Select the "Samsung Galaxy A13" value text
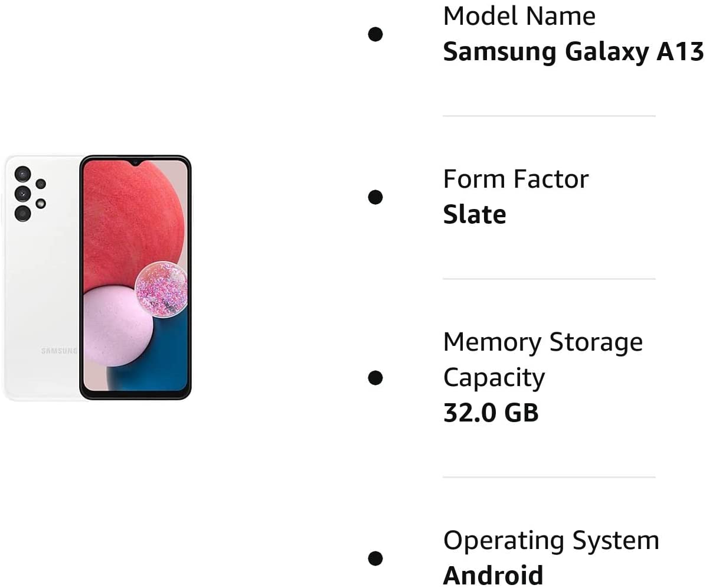 (x=573, y=52)
